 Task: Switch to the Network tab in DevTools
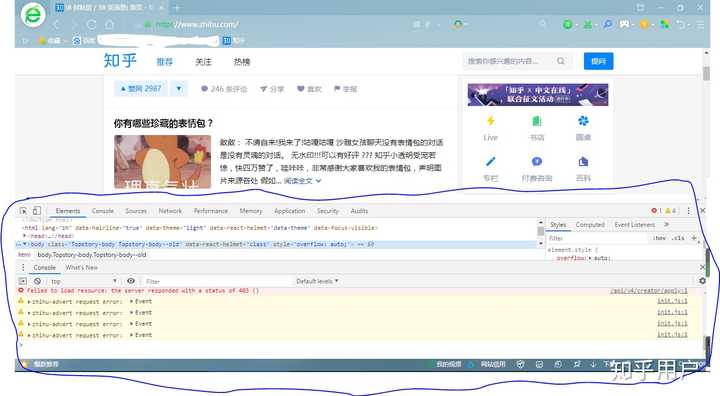(170, 211)
